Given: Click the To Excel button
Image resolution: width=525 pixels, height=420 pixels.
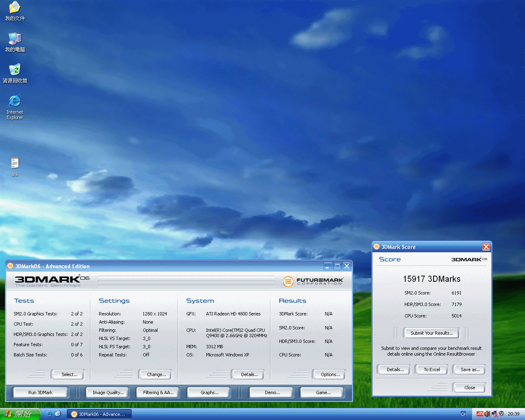Looking at the screenshot, I should [x=431, y=370].
